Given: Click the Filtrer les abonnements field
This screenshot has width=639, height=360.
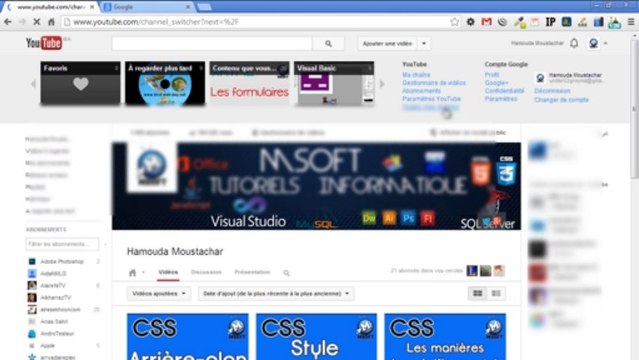Looking at the screenshot, I should pos(62,244).
